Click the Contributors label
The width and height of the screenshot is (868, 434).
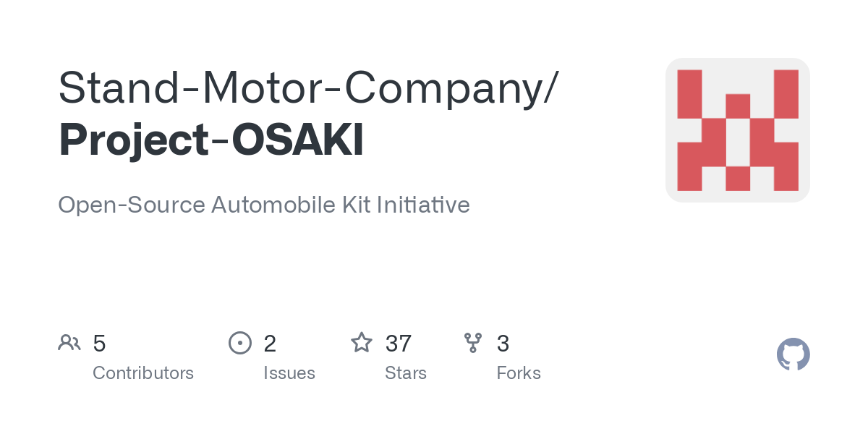click(143, 373)
